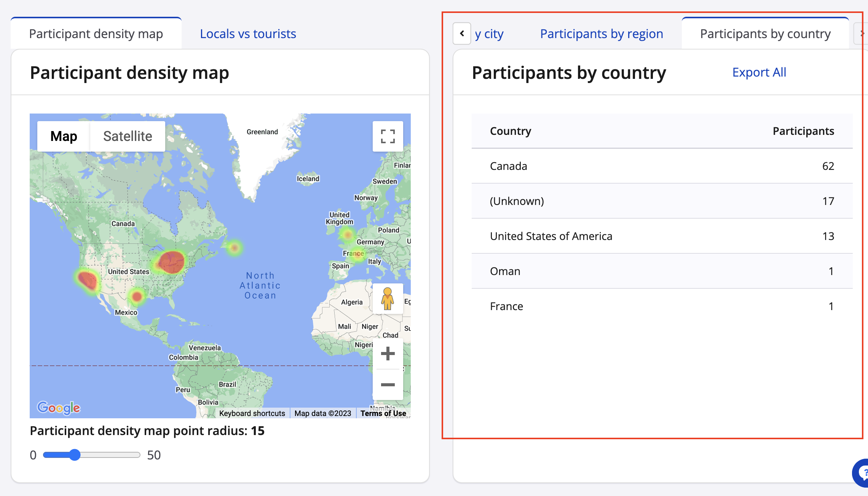
Task: Toggle fullscreen map view
Action: (388, 136)
